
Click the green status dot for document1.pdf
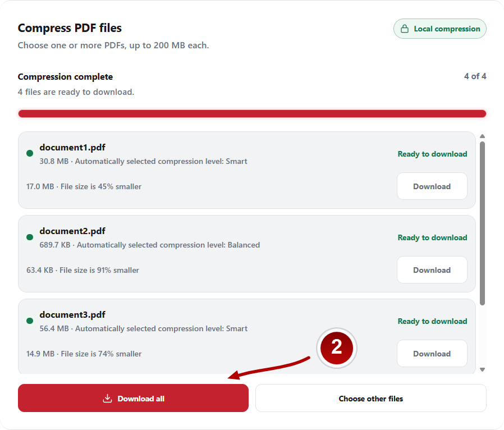pyautogui.click(x=30, y=153)
